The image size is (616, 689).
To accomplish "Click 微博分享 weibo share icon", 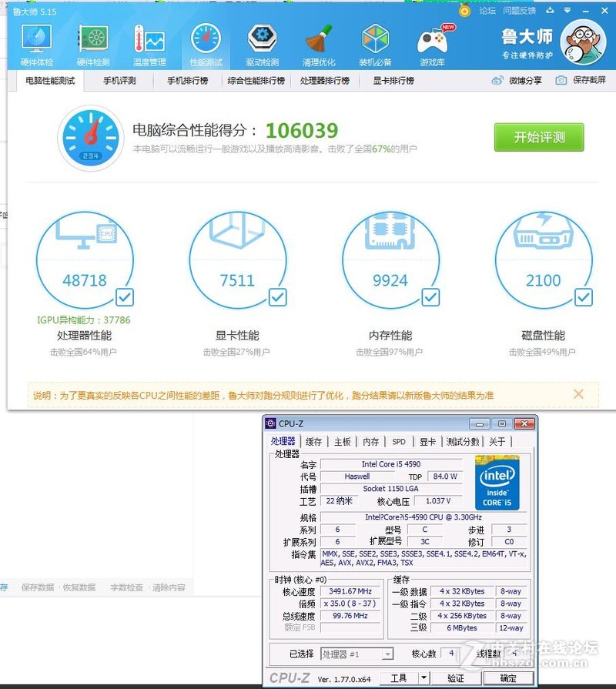I will pyautogui.click(x=497, y=80).
